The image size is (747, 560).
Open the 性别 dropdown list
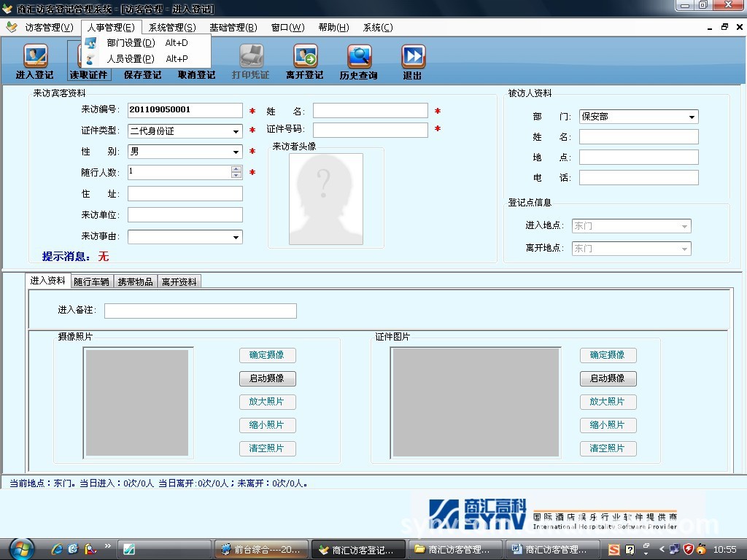(x=236, y=152)
